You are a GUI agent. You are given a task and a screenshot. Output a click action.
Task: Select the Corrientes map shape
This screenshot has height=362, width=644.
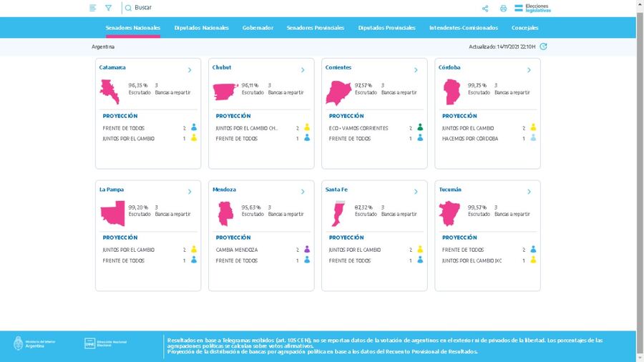339,93
